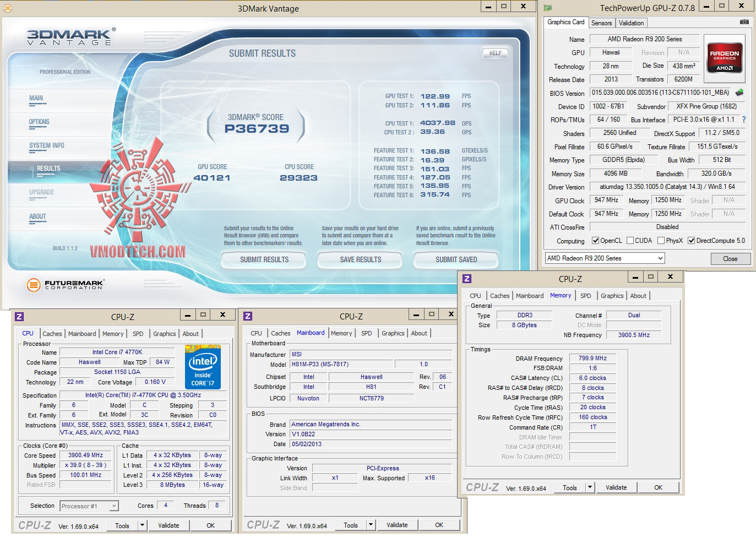Click the Core Speed value 3900.49 MHz
756x537 pixels.
click(86, 455)
